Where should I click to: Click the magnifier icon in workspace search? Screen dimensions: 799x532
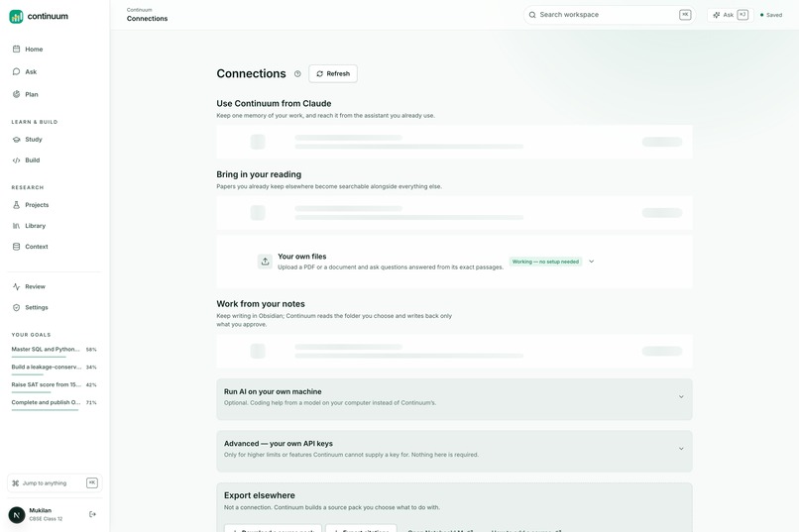(532, 15)
